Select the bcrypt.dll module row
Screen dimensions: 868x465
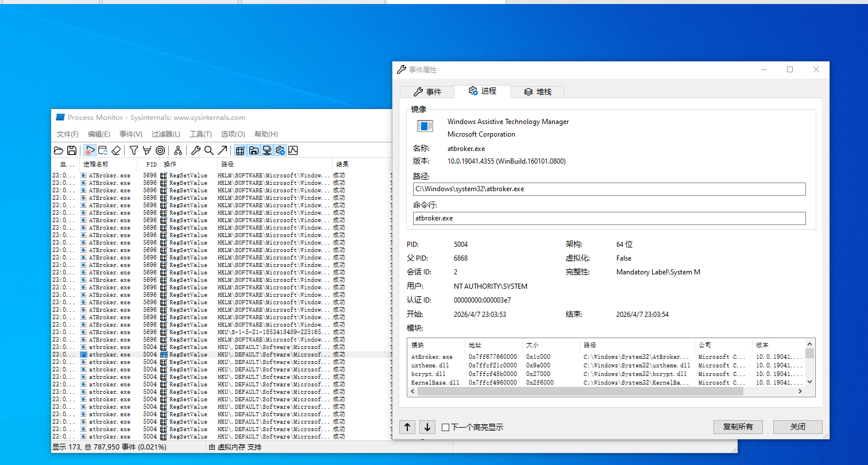(x=606, y=374)
